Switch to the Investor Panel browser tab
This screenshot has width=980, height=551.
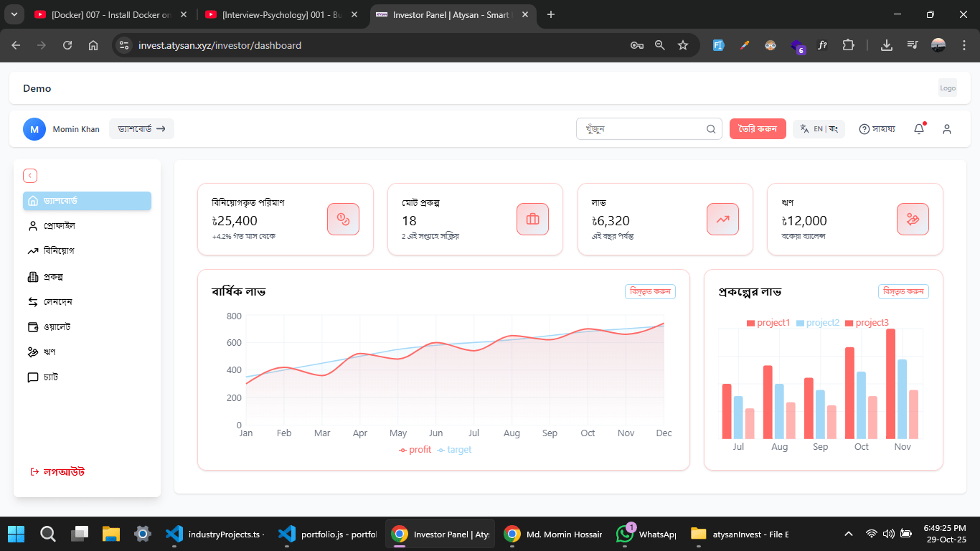click(x=445, y=14)
